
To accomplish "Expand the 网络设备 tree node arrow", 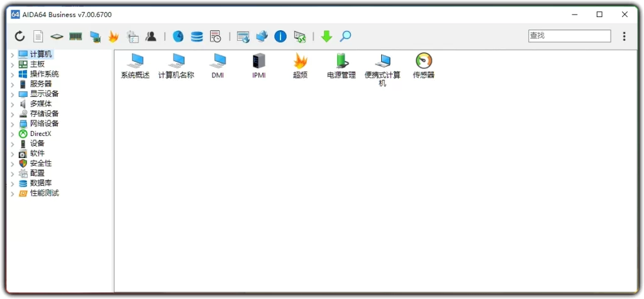I will coord(13,124).
